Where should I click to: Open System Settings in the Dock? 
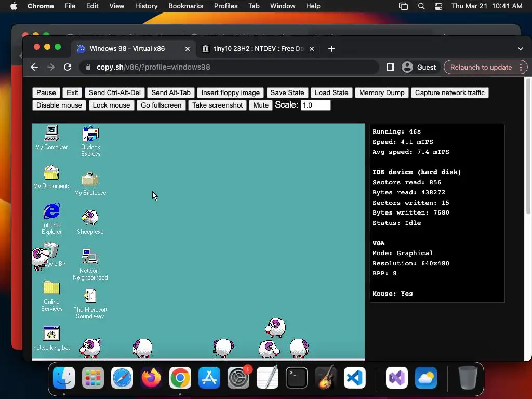click(238, 378)
